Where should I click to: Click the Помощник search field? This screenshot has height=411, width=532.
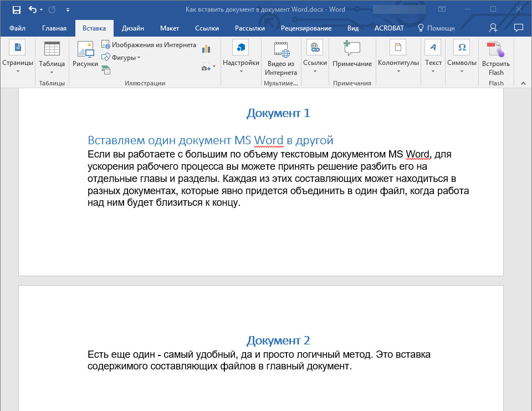point(436,28)
